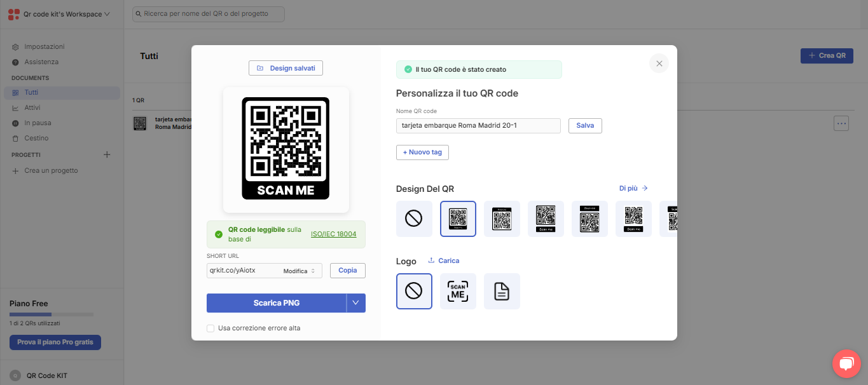This screenshot has height=385, width=868.
Task: Click the QR Code KIT avatar icon
Action: tap(15, 375)
